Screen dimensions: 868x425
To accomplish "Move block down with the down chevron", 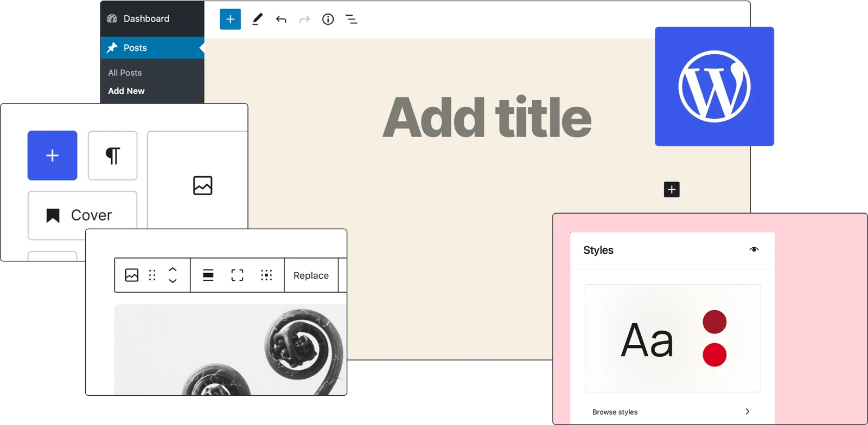I will (x=173, y=281).
